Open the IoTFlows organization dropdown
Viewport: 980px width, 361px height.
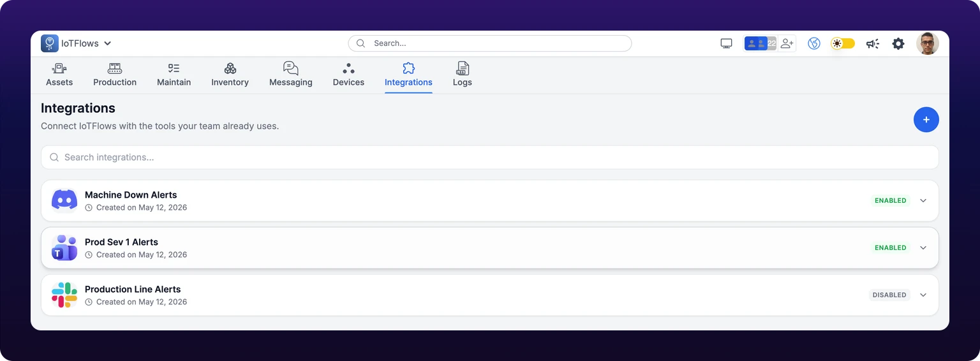86,43
